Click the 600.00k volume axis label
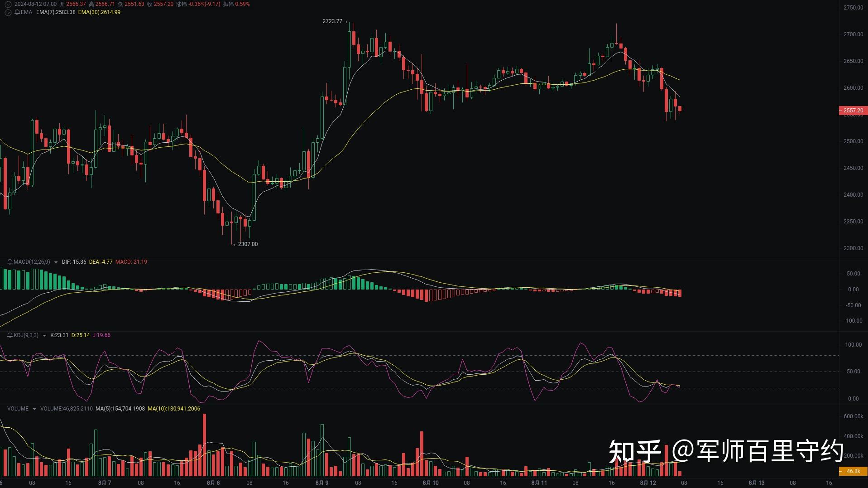Image resolution: width=868 pixels, height=488 pixels. 854,416
